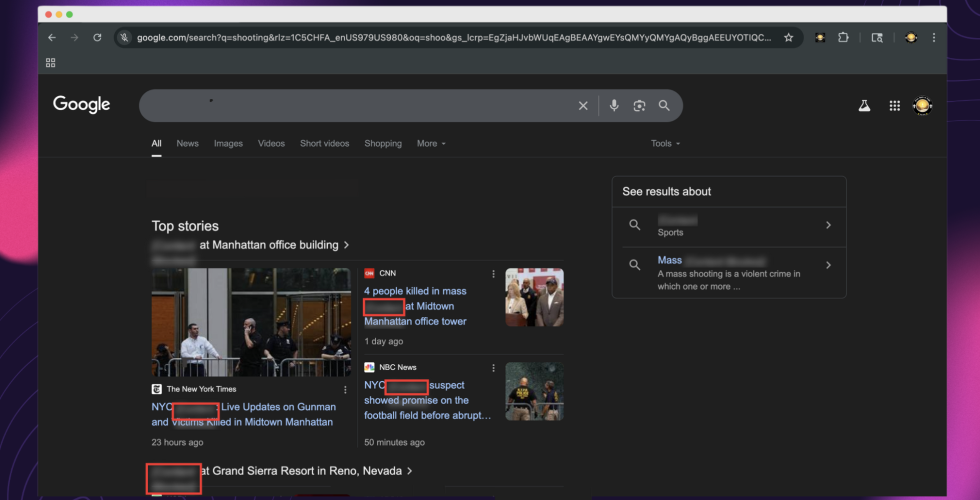Open the New York Times story photo
Screen dimensions: 980x500
251,322
